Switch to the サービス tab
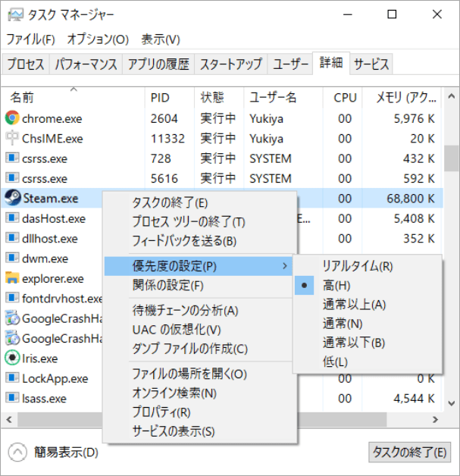 coord(371,64)
